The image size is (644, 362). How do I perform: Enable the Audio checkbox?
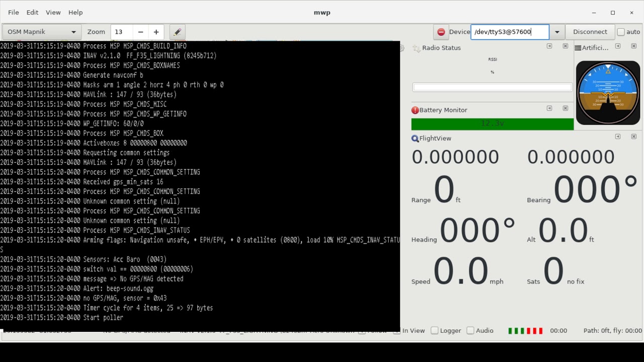(x=479, y=330)
